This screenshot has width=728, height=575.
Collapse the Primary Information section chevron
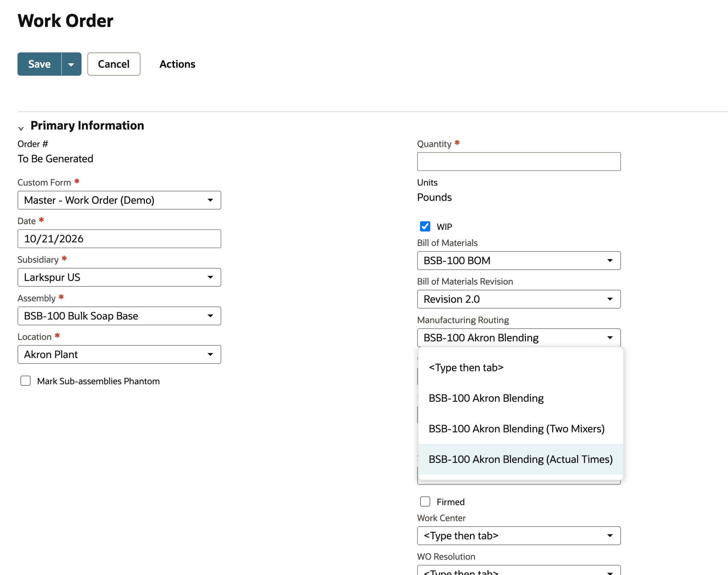coord(21,128)
